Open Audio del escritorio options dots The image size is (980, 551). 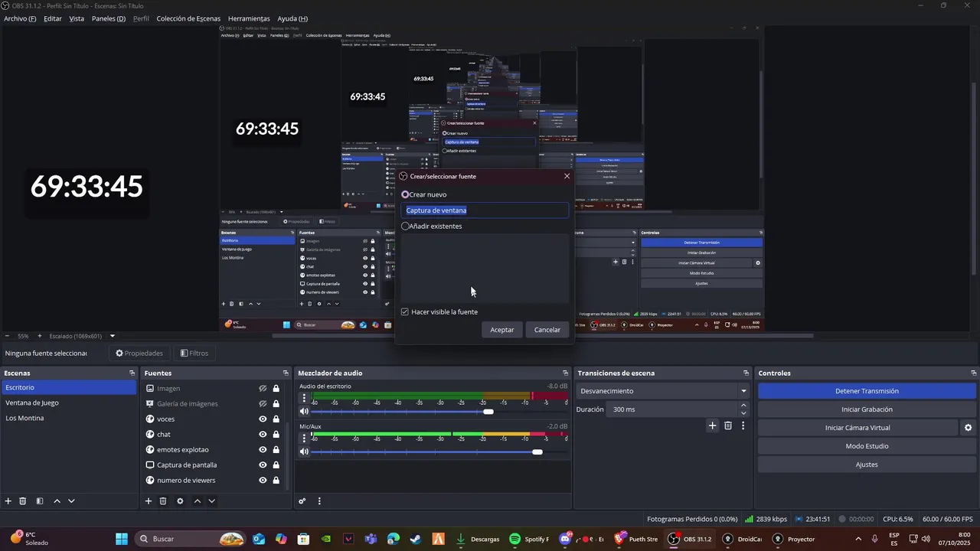[x=304, y=398]
